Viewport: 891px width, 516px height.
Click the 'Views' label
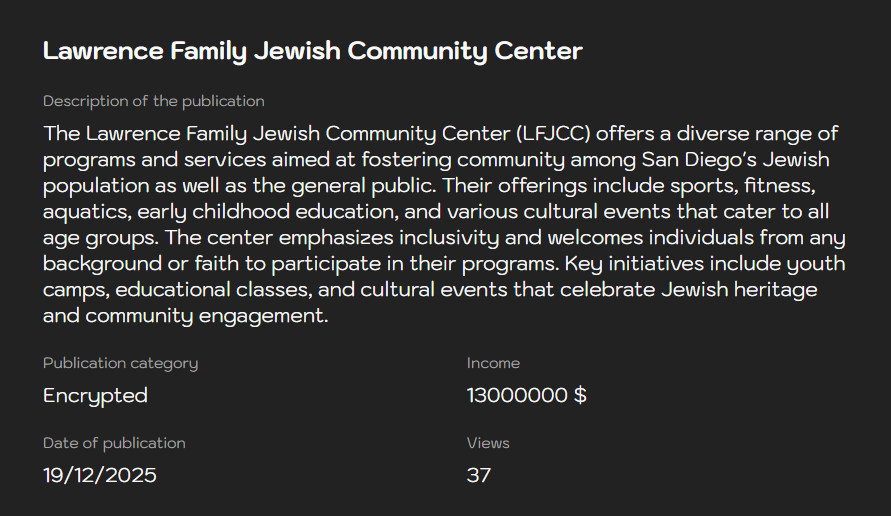click(488, 443)
